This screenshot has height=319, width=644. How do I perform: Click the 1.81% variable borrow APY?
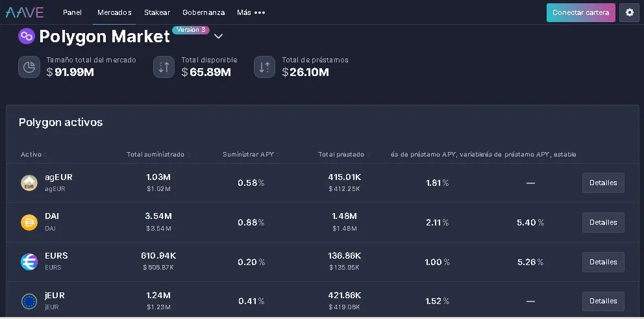(438, 183)
